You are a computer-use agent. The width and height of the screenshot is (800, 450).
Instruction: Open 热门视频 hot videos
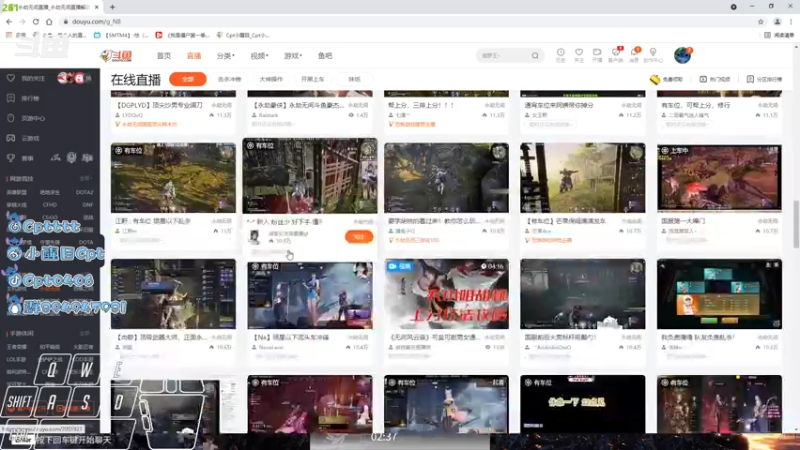pos(714,80)
